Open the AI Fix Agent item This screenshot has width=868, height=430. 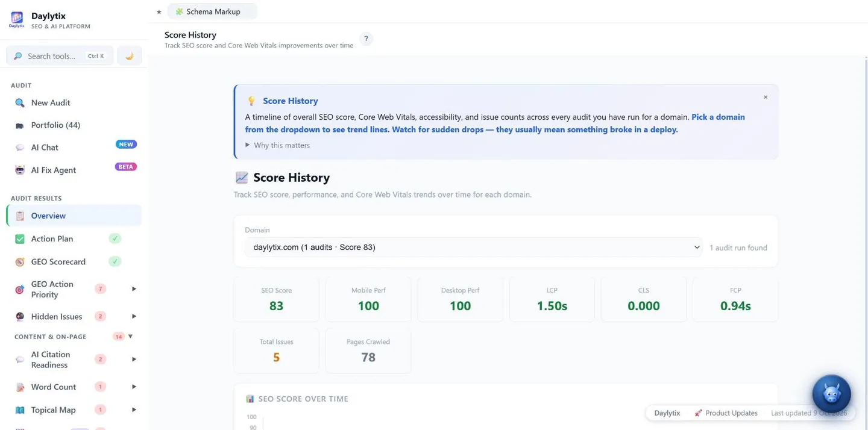tap(74, 170)
